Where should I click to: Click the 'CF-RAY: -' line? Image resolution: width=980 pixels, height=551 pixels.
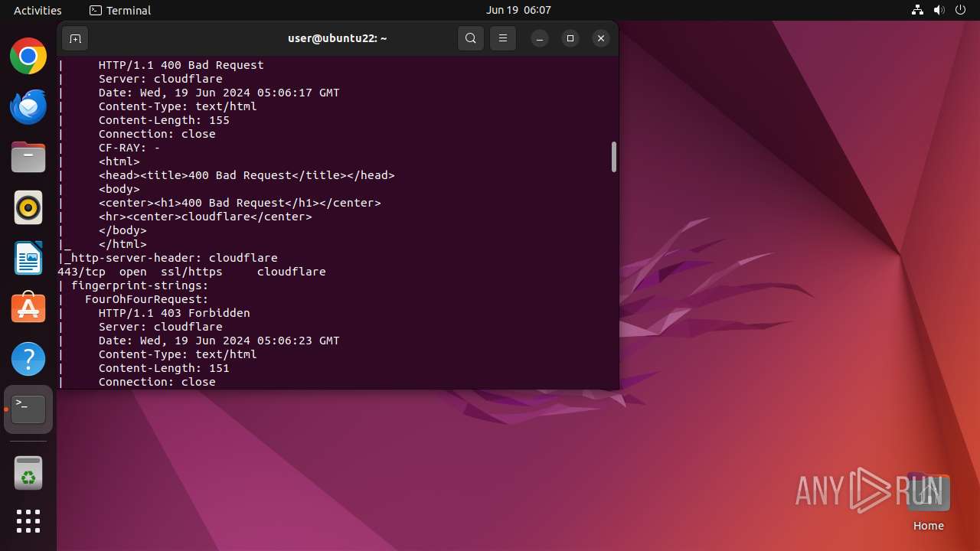[x=129, y=148]
